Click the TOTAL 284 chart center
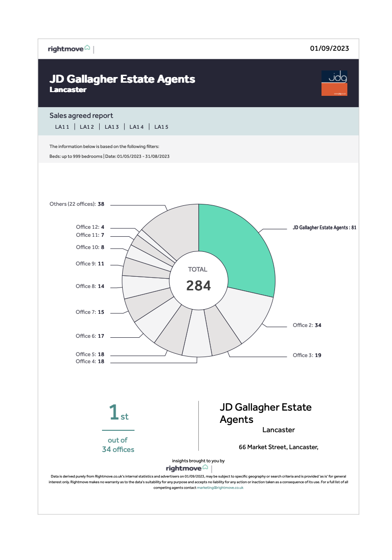The image size is (392, 560). click(x=198, y=280)
